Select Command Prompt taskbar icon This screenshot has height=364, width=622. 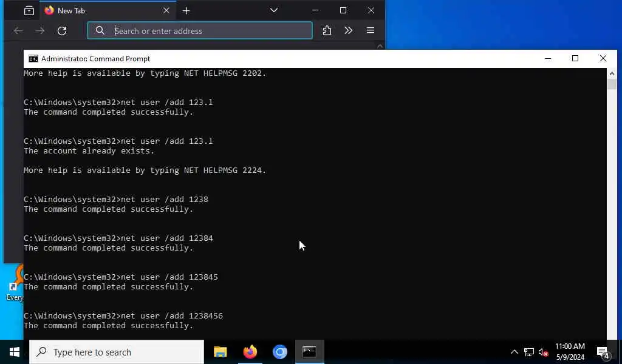[x=309, y=352]
